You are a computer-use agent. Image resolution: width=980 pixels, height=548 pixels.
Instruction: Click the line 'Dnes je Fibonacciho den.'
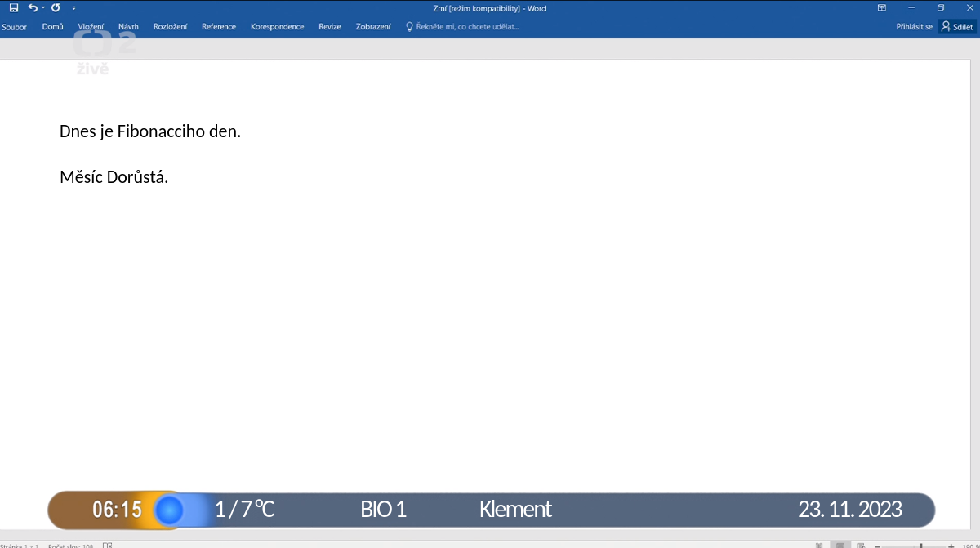pyautogui.click(x=150, y=131)
